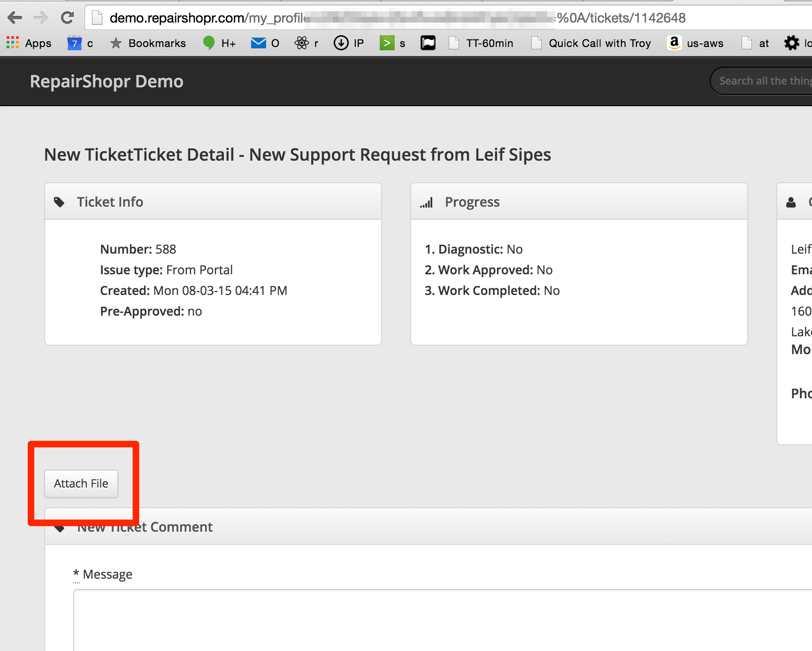
Task: Open the Bookmarks star folder
Action: click(x=148, y=43)
